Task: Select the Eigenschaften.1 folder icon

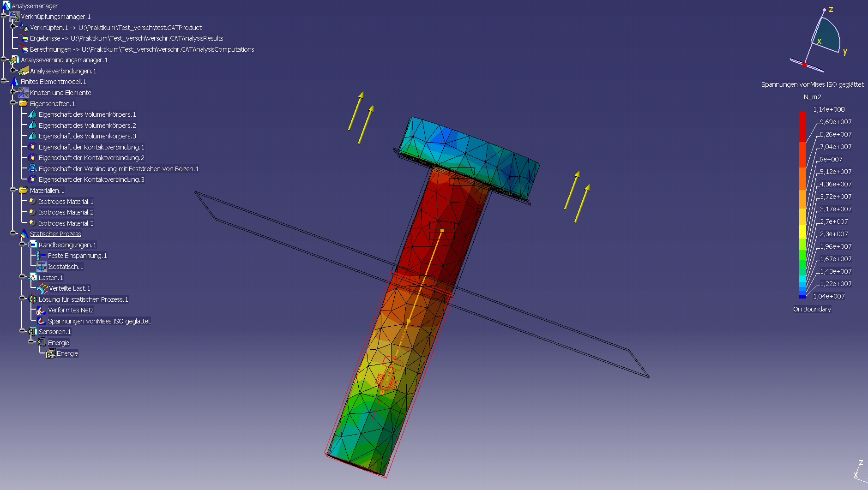Action: (x=24, y=103)
